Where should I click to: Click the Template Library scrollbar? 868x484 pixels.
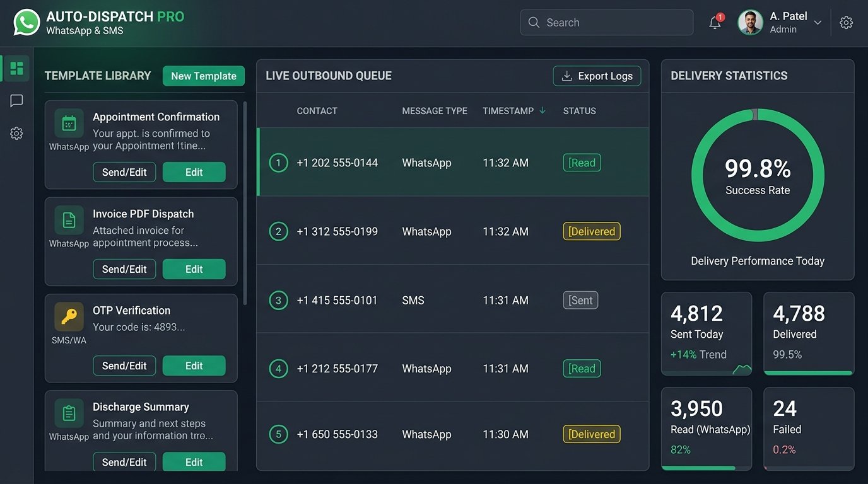pyautogui.click(x=245, y=203)
